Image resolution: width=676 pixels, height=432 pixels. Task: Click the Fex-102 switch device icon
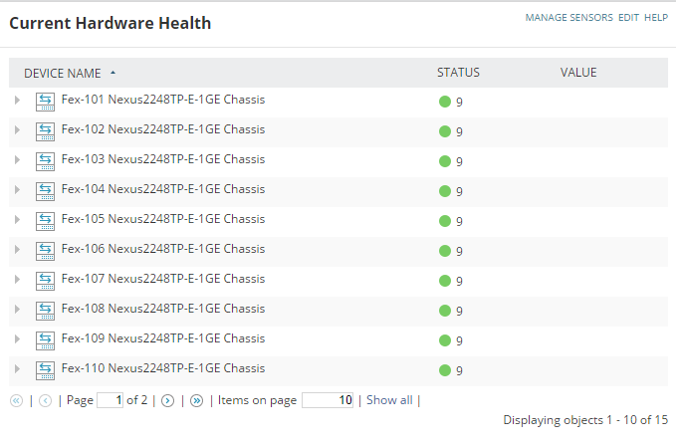pyautogui.click(x=45, y=132)
